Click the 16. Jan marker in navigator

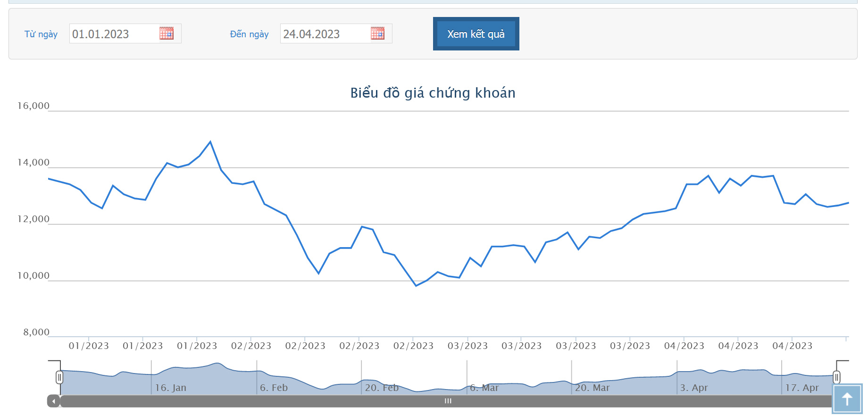(171, 388)
